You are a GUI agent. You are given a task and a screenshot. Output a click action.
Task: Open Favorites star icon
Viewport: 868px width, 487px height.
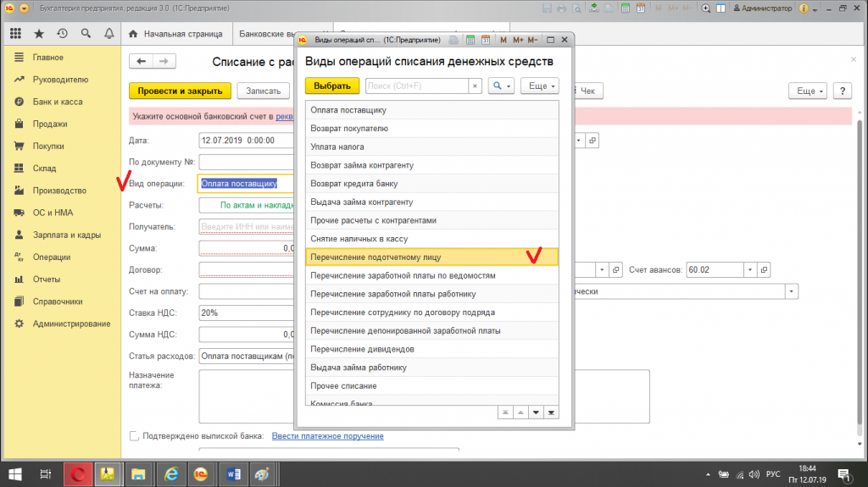click(39, 34)
